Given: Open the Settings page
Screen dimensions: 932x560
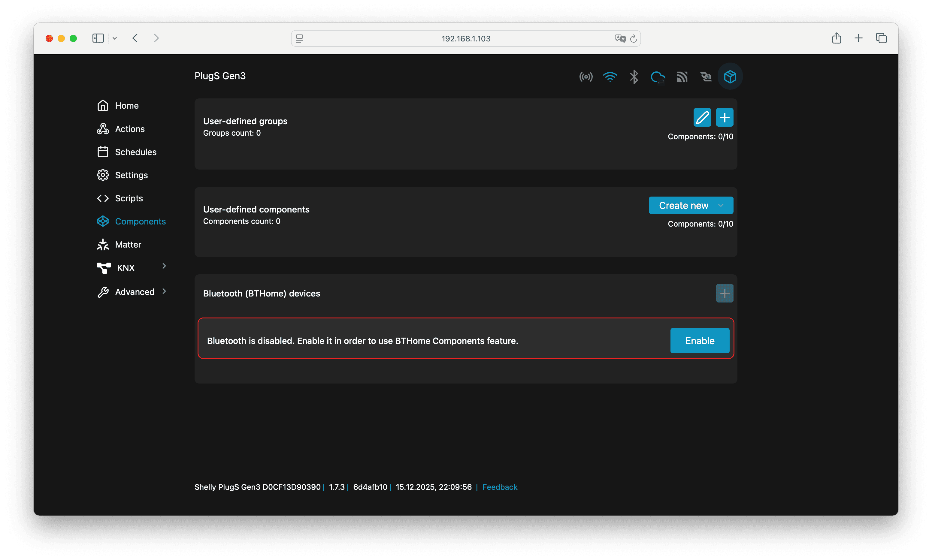Looking at the screenshot, I should click(131, 175).
